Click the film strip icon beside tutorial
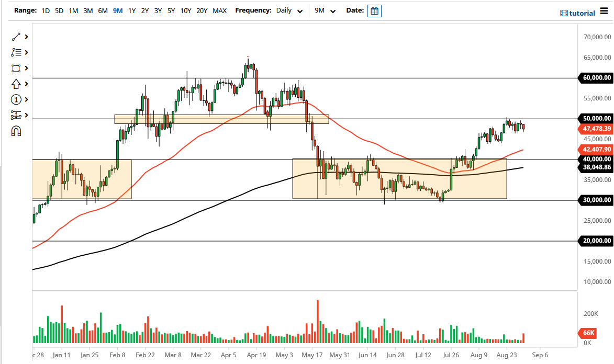614x364 pixels. click(x=564, y=13)
